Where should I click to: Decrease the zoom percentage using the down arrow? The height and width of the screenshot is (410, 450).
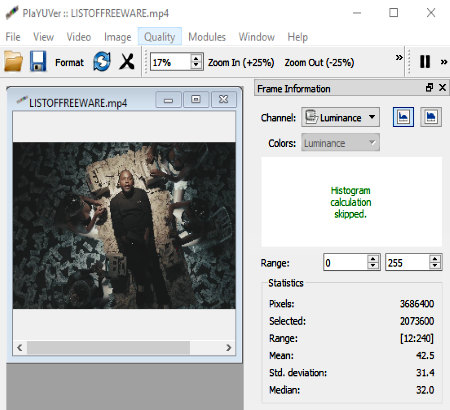click(196, 66)
